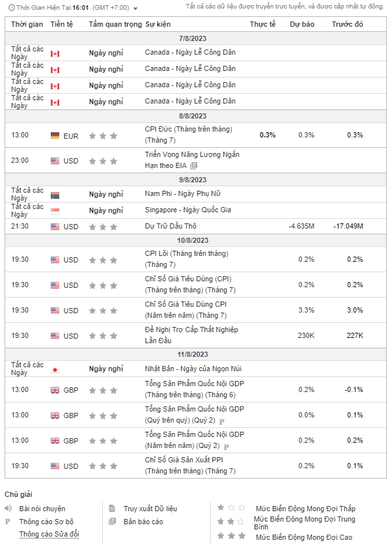The width and height of the screenshot is (392, 547).
Task: Click the Japan flag icon
Action: coord(55,369)
